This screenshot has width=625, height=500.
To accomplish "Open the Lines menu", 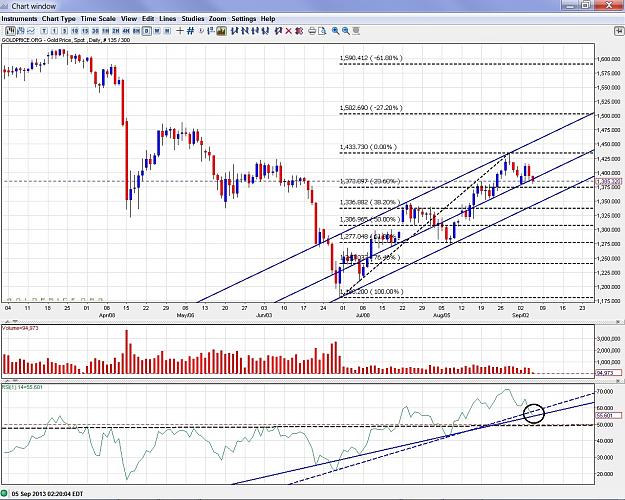I will click(x=167, y=19).
